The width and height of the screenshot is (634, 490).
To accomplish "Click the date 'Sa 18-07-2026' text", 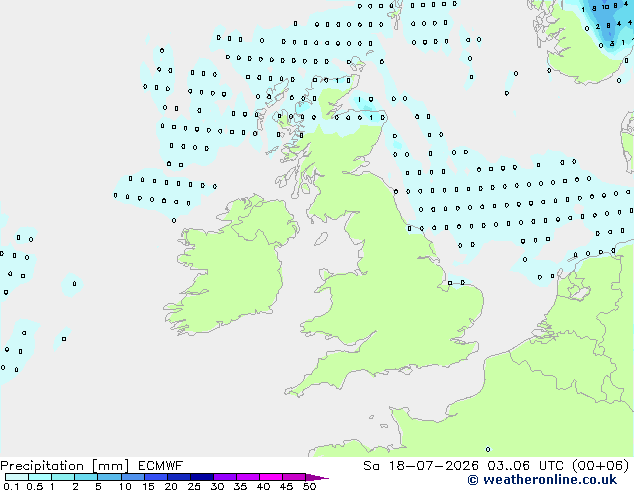I will pos(421,466).
